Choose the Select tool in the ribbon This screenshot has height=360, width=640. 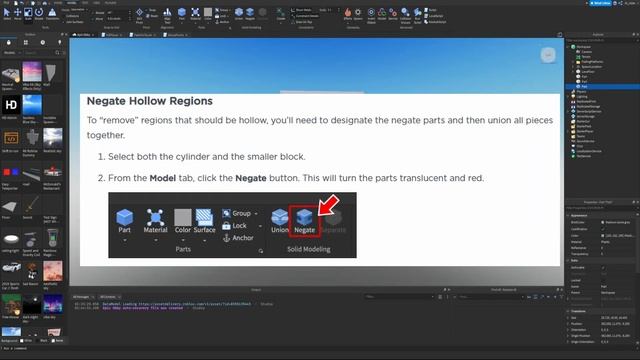[7, 14]
